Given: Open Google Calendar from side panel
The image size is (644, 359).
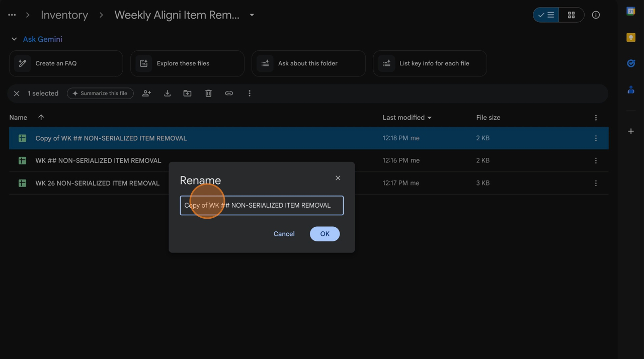Looking at the screenshot, I should 630,12.
